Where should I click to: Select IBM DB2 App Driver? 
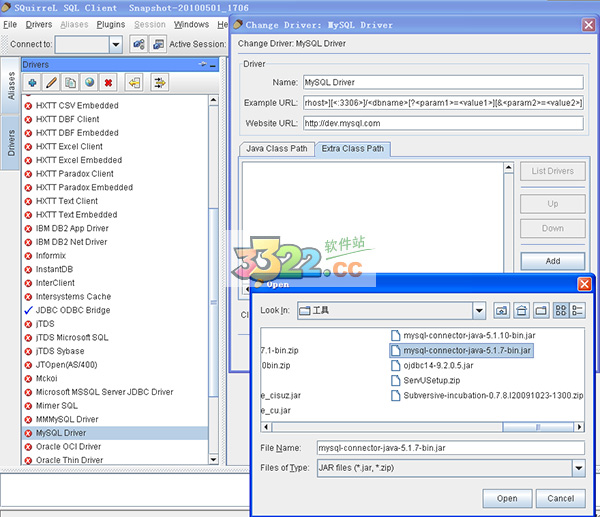point(115,228)
